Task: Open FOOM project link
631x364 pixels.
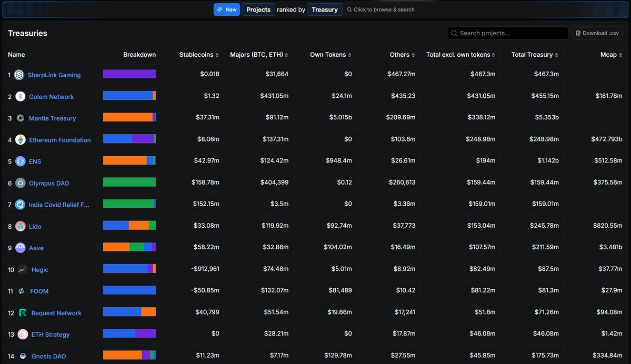Action: click(39, 291)
